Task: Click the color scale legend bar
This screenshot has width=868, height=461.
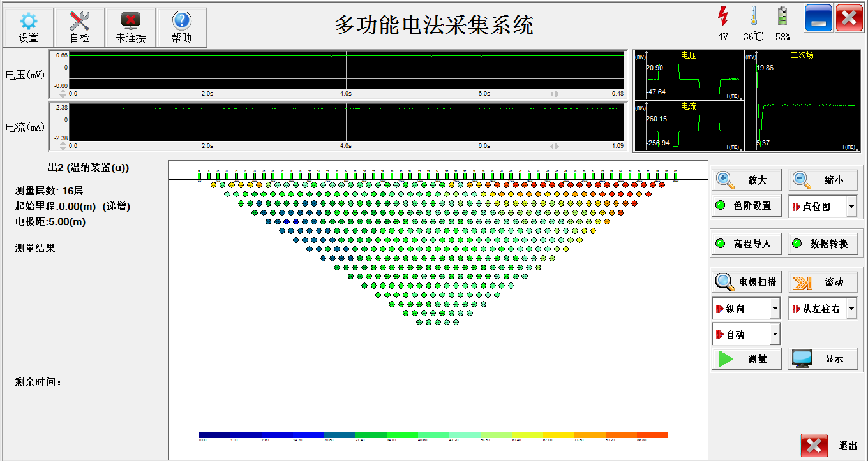Action: 433,435
